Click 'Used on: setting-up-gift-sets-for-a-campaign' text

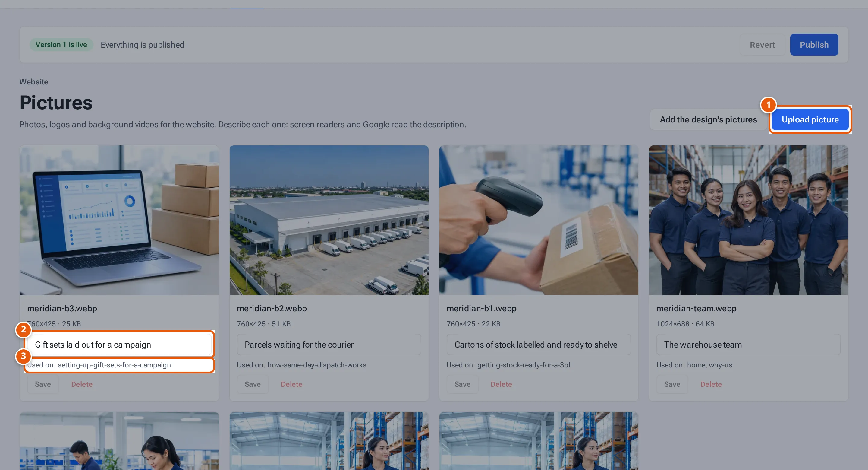click(99, 365)
